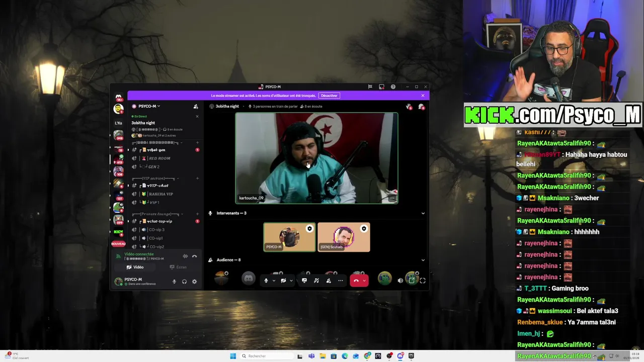Screen dimensions: 644x362
Task: Collapse the Intervenants section
Action: (423, 213)
